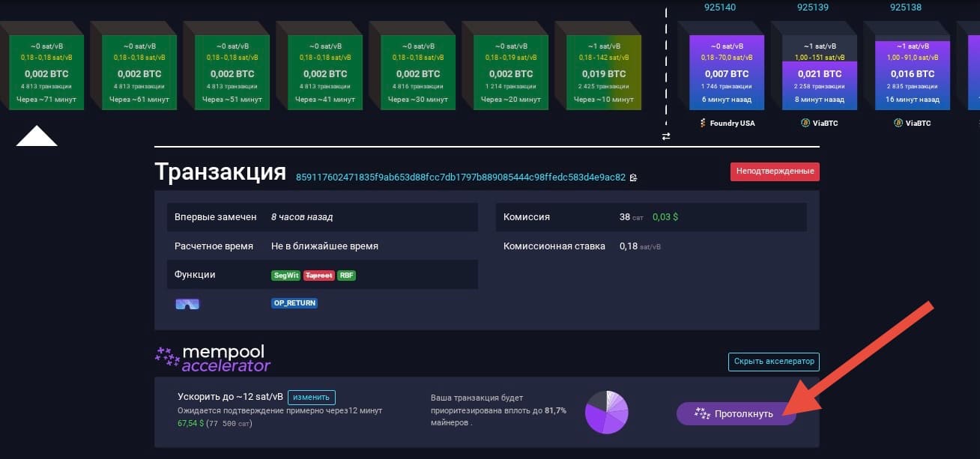Open block 925139 link
Screen dimensions: 980x459
pyautogui.click(x=812, y=7)
